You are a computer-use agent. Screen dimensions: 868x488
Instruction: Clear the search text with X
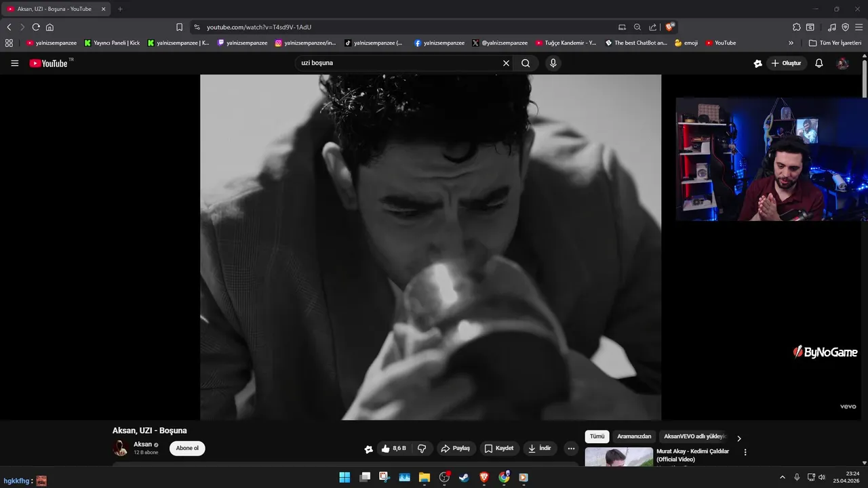click(506, 63)
